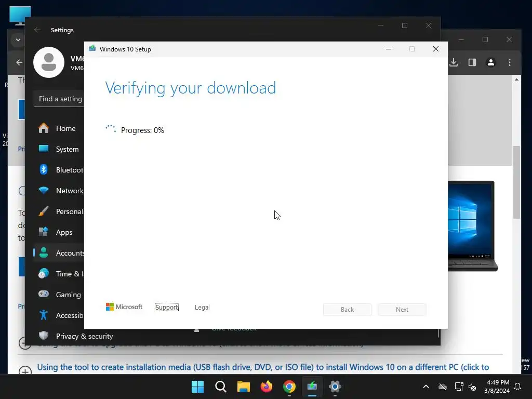Click the Bluetooth icon in Settings sidebar
532x399 pixels.
tap(44, 169)
